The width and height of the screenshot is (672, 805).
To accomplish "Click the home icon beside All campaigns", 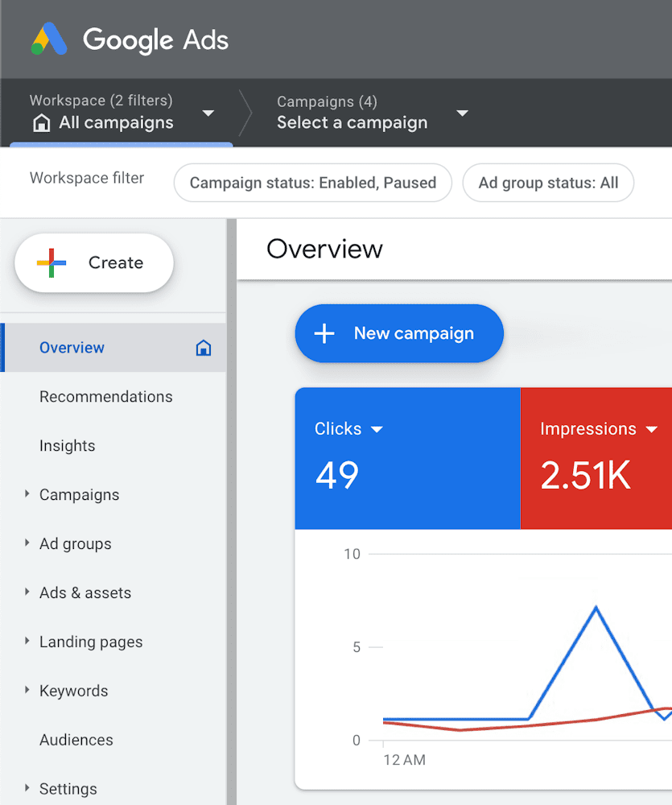I will pos(42,123).
